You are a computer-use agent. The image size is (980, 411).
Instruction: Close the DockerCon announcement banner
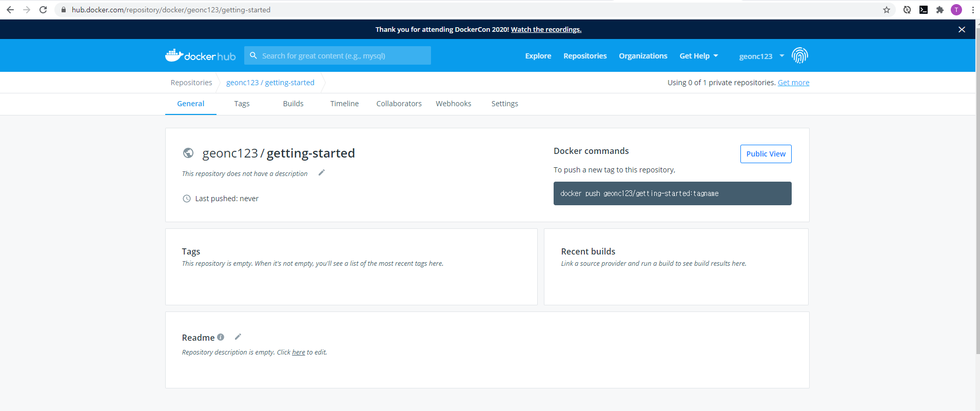coord(962,29)
